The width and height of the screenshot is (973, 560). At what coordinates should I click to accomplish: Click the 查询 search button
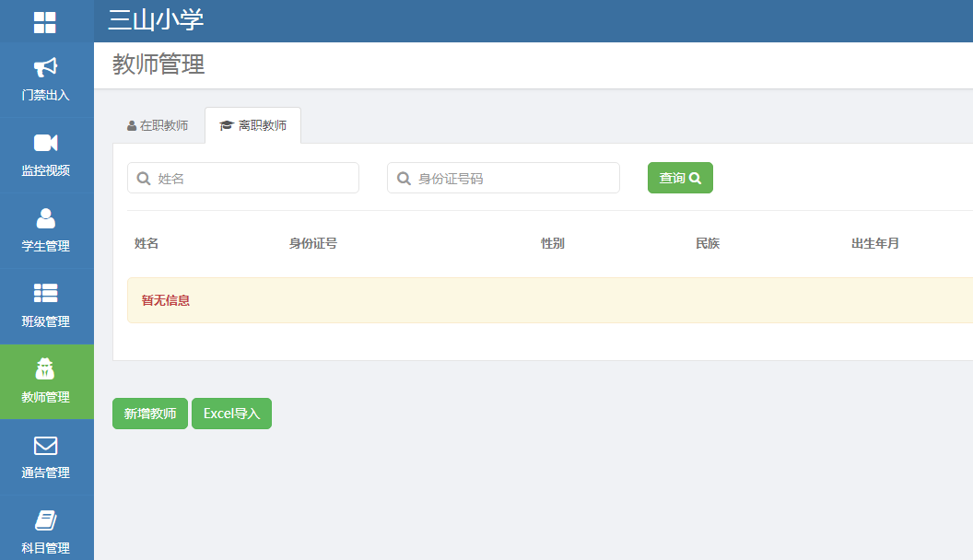click(680, 178)
